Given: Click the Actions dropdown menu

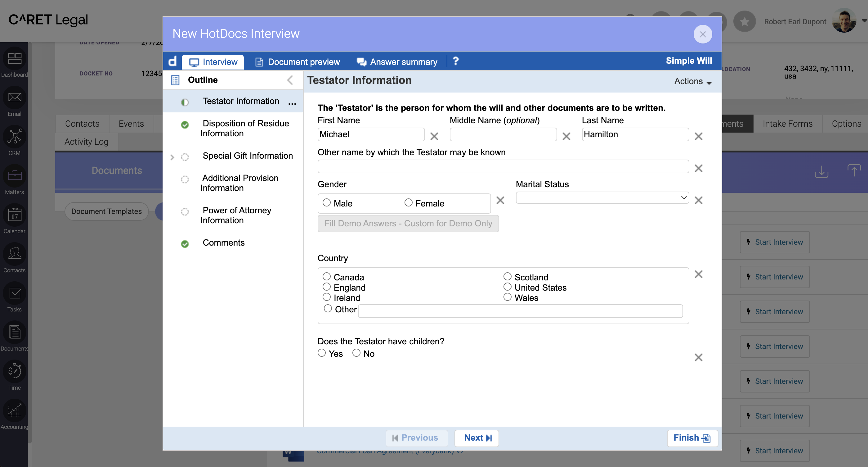Looking at the screenshot, I should coord(693,80).
